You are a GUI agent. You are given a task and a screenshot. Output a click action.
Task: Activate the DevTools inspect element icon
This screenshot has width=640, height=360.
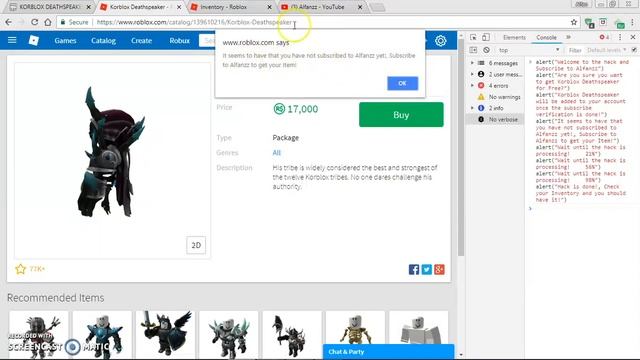click(473, 37)
